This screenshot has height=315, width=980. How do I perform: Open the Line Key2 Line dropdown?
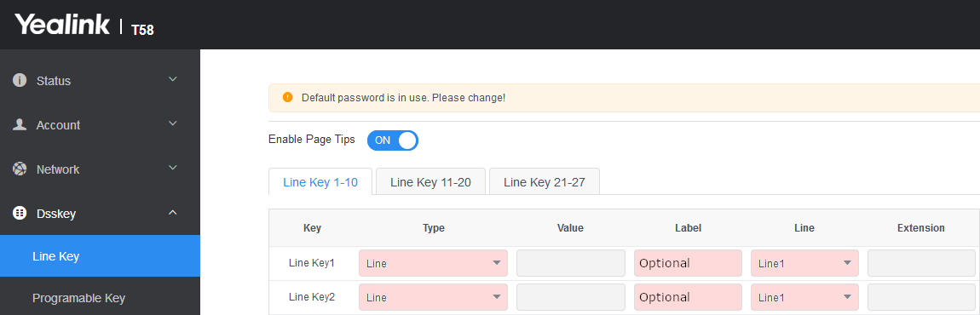[804, 297]
